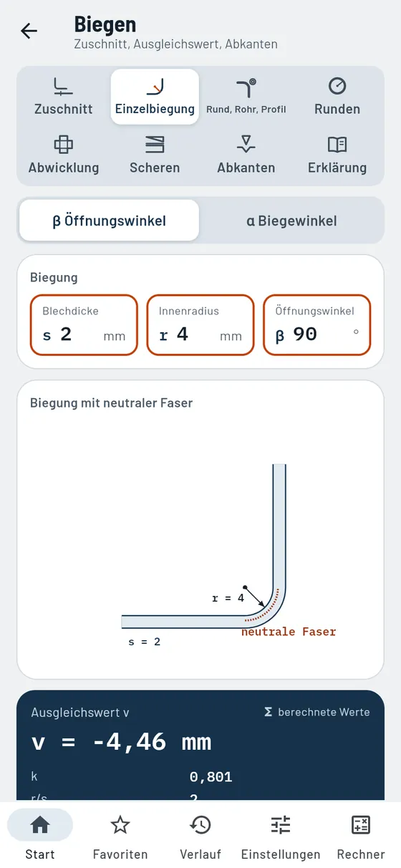Open Rund, Rohr, Profil section
The image size is (401, 868).
click(x=246, y=97)
